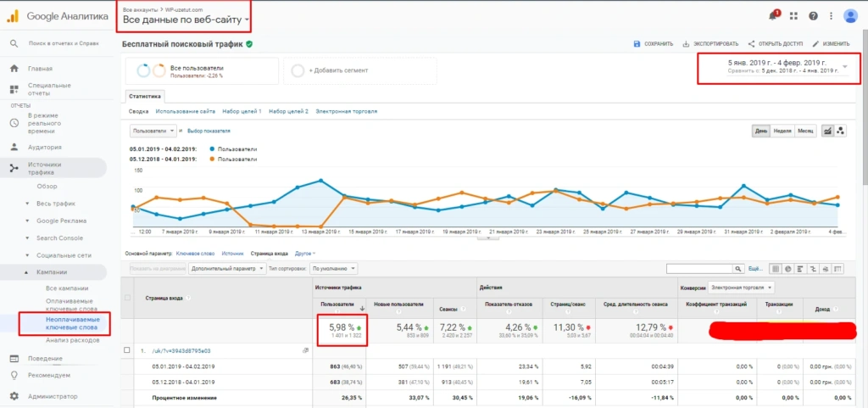Click ЭКСПОРТИРОВАТЬ button

click(711, 44)
